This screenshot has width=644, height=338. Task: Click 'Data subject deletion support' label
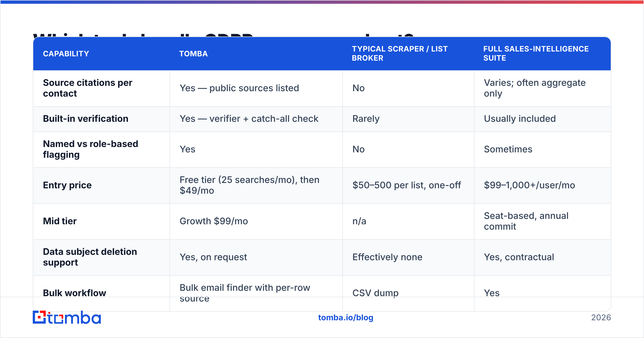coord(90,257)
